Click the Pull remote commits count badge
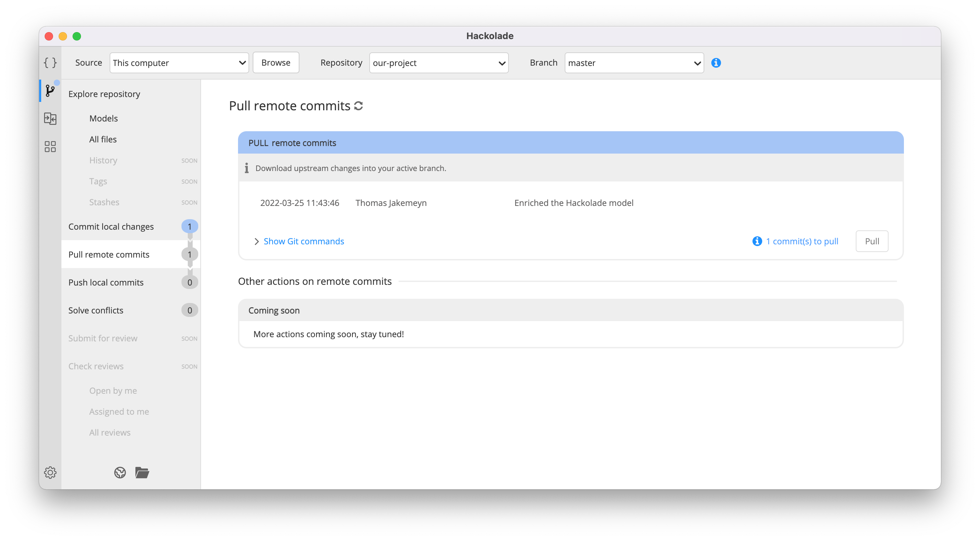The width and height of the screenshot is (980, 541). tap(190, 254)
